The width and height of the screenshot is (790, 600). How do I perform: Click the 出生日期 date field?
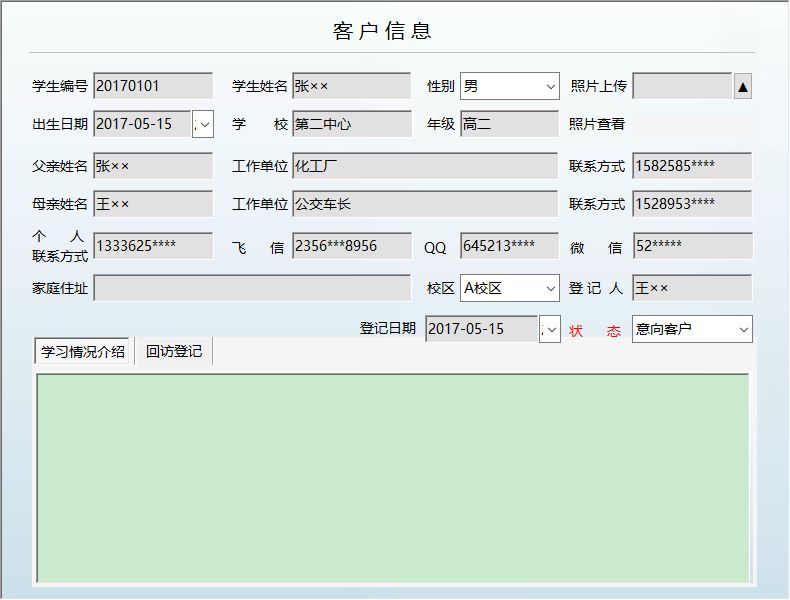click(143, 124)
